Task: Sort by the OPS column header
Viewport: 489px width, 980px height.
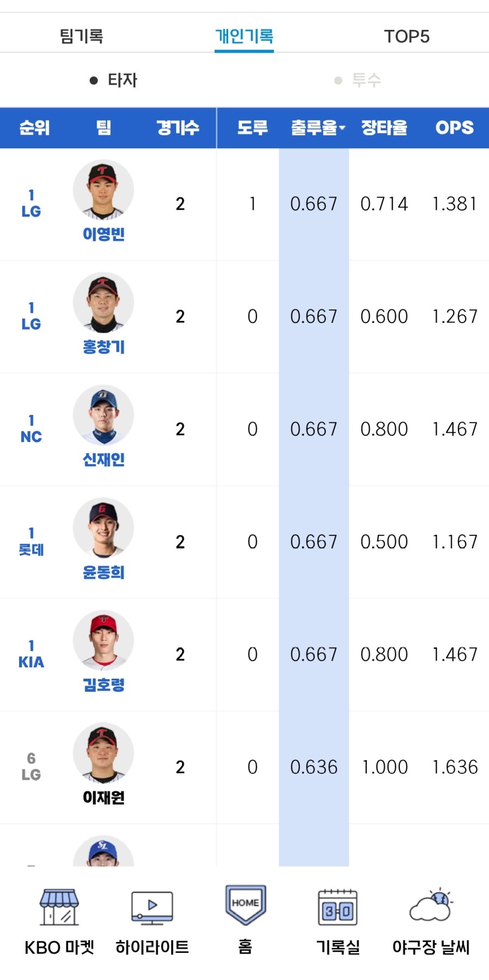Action: (x=454, y=128)
